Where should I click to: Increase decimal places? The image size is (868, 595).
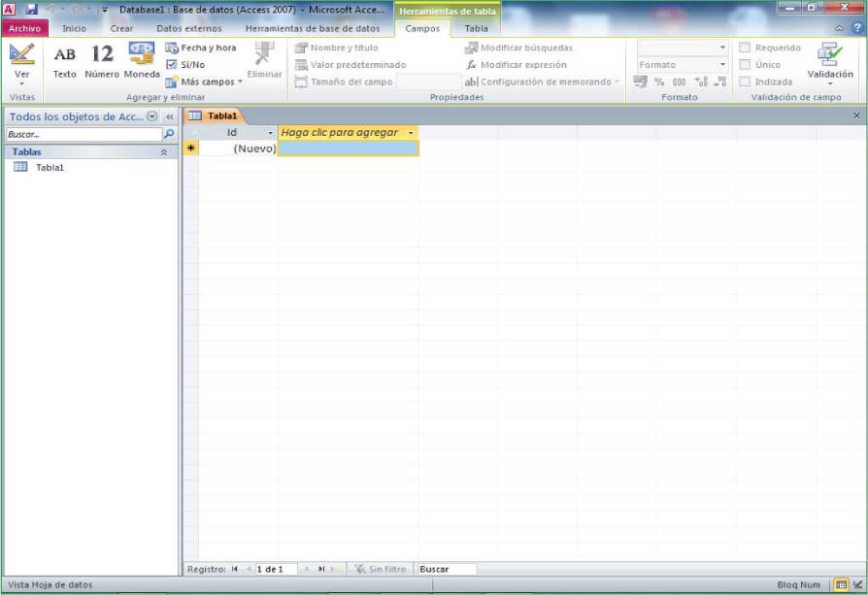click(701, 82)
